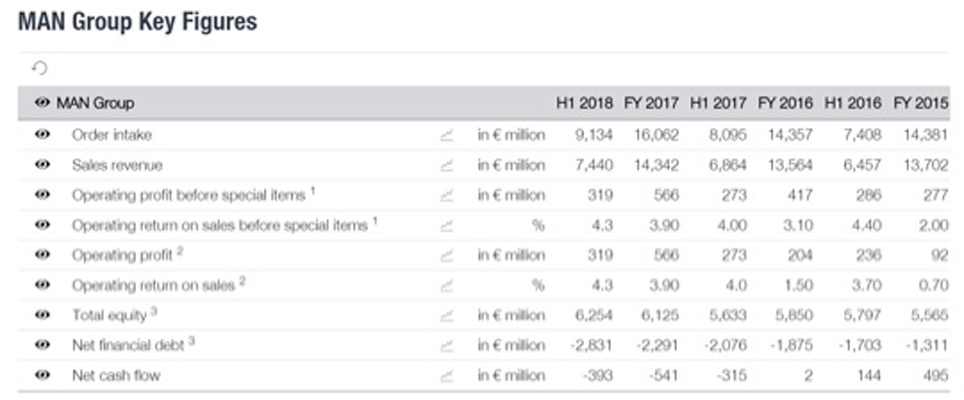Open chart icon for Operating profit row
This screenshot has width=964, height=400.
coord(446,255)
